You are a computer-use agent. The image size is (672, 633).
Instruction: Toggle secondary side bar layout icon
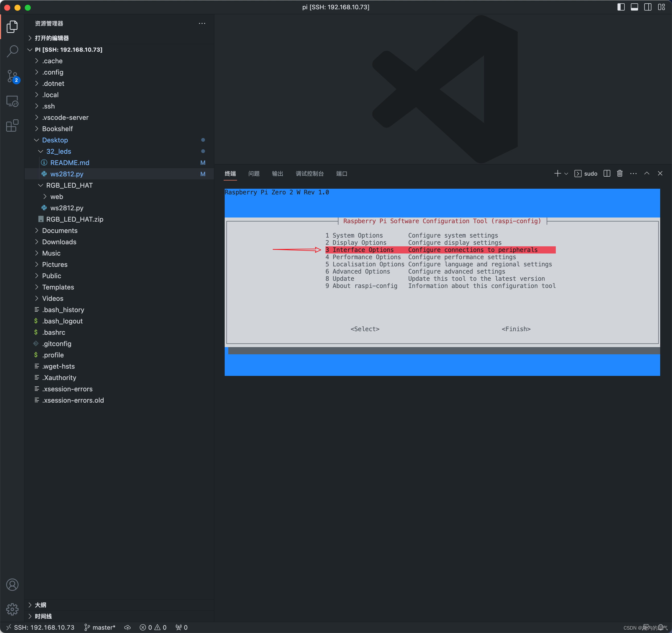coord(648,7)
